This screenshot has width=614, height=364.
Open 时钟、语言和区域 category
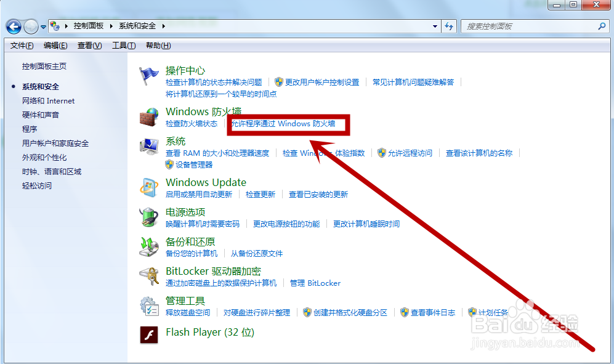point(52,171)
